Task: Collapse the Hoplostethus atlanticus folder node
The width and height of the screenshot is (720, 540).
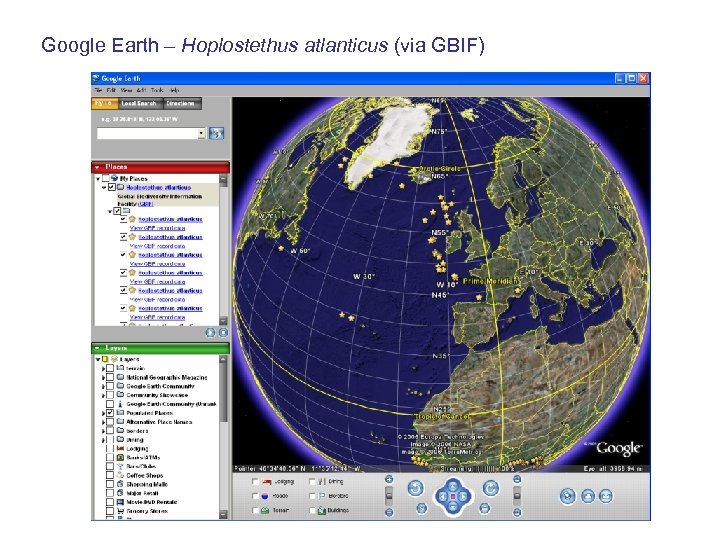Action: pyautogui.click(x=104, y=188)
